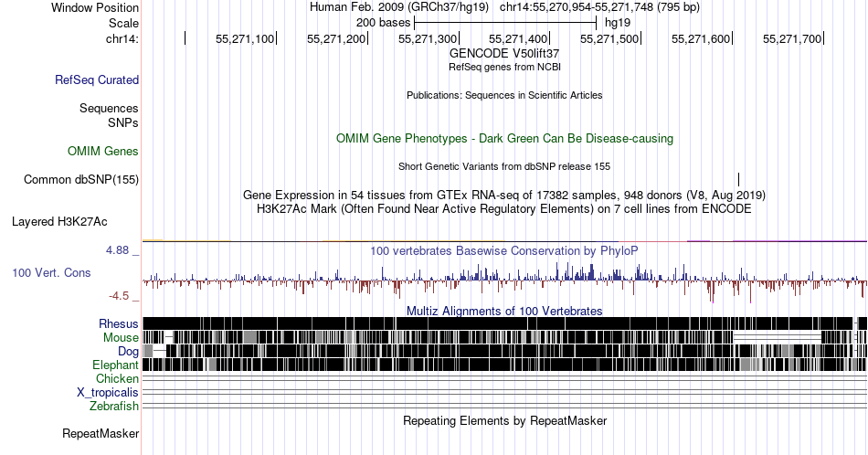The image size is (868, 455).
Task: Click the 100 vertebrates Basewise Conservation title
Action: coord(504,250)
